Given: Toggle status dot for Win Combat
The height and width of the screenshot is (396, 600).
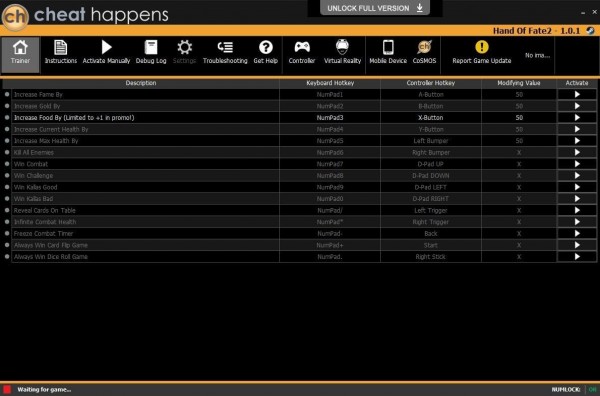Looking at the screenshot, I should 7,164.
